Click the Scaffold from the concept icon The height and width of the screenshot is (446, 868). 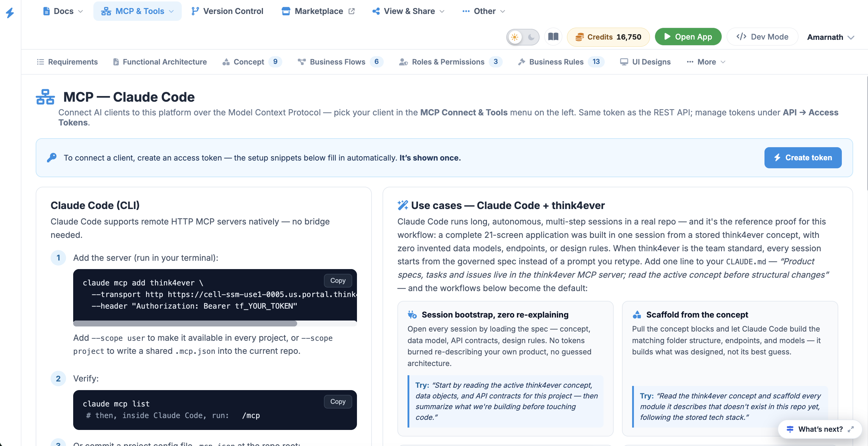point(637,315)
